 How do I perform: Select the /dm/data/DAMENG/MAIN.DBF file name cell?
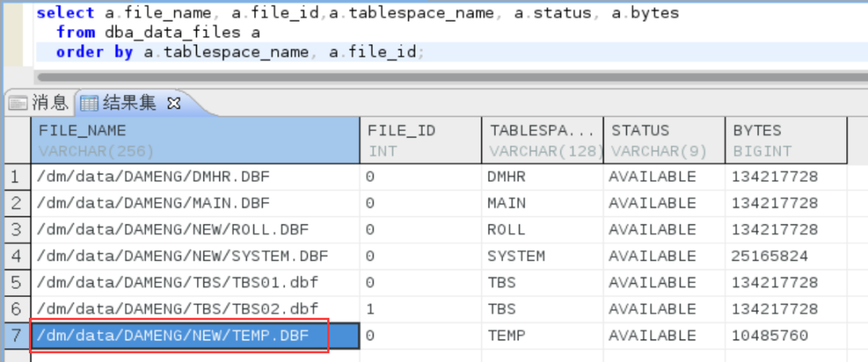(154, 203)
